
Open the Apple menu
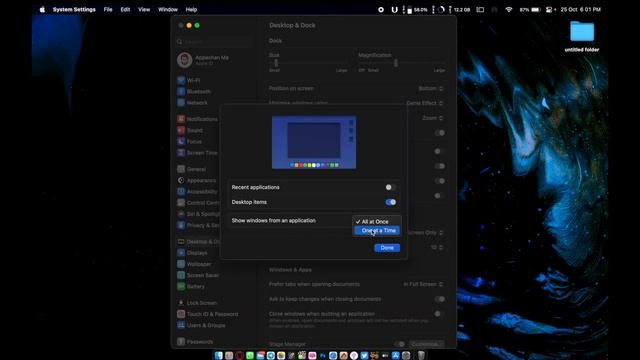[42, 9]
